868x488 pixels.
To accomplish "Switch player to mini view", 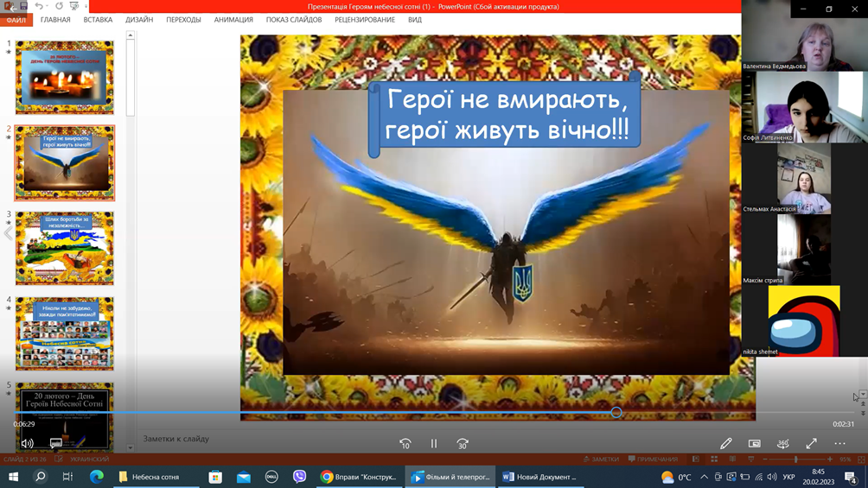I will pos(755,443).
